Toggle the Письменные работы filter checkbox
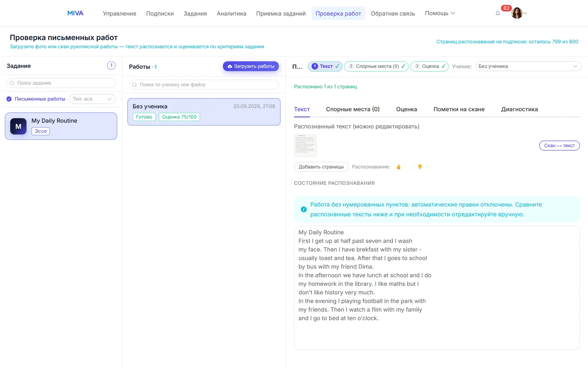This screenshot has height=368, width=588. click(9, 99)
